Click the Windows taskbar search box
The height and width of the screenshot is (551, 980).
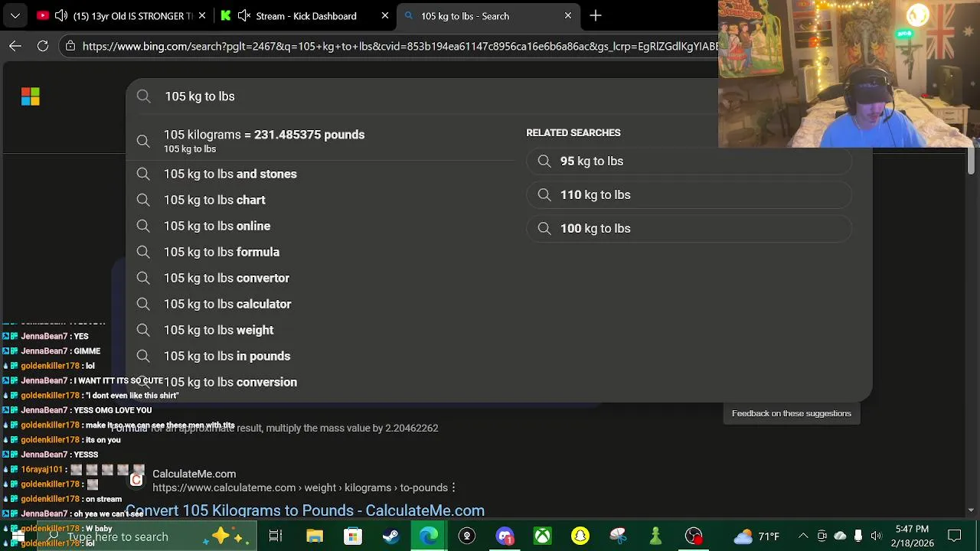pyautogui.click(x=145, y=536)
